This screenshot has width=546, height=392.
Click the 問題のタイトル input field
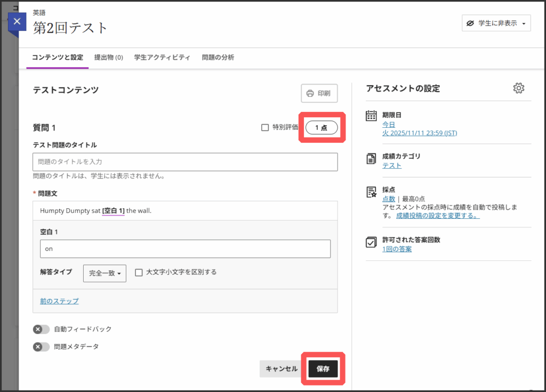pos(184,161)
